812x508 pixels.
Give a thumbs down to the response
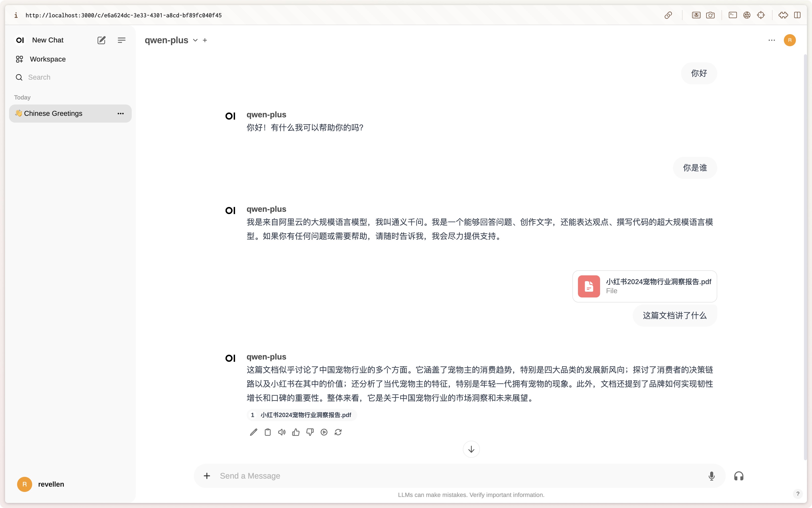pos(310,432)
